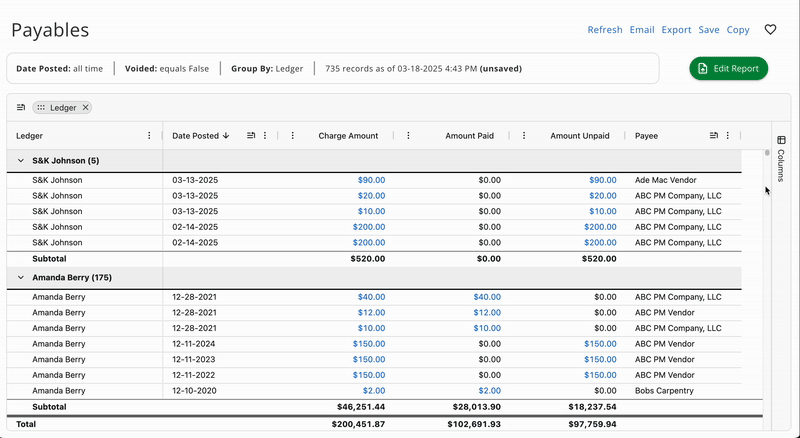Click the group icon in Payee header
Image resolution: width=800 pixels, height=438 pixels.
coord(714,135)
